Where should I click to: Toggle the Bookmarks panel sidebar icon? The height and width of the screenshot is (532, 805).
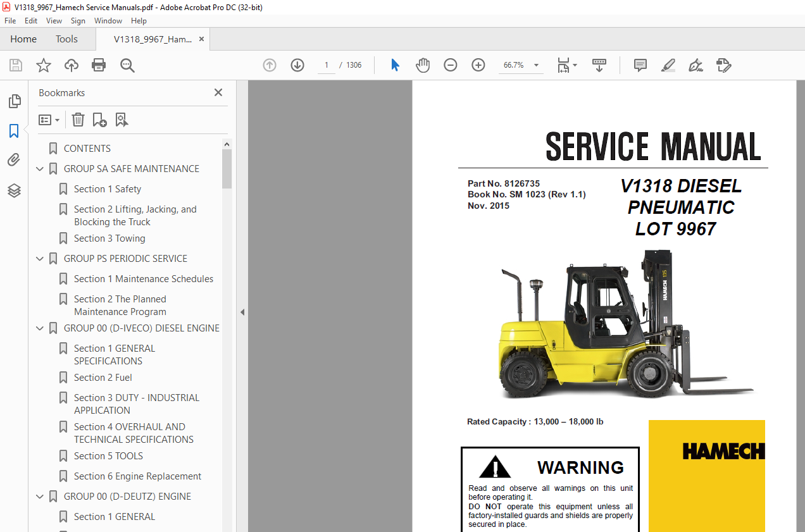coord(14,131)
